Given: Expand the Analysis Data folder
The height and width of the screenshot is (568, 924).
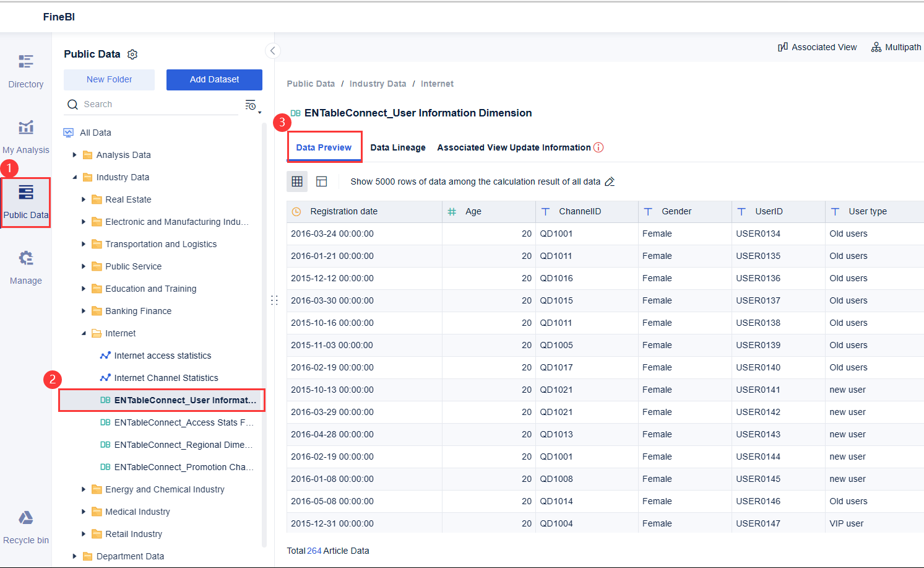Looking at the screenshot, I should coord(74,155).
